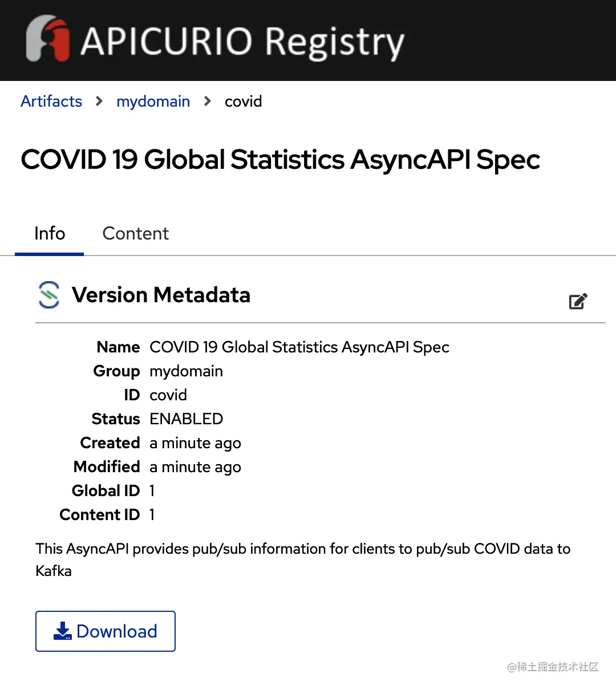Open the mydomain group breadcrumb
Viewport: 616px width, 690px height.
click(x=153, y=102)
